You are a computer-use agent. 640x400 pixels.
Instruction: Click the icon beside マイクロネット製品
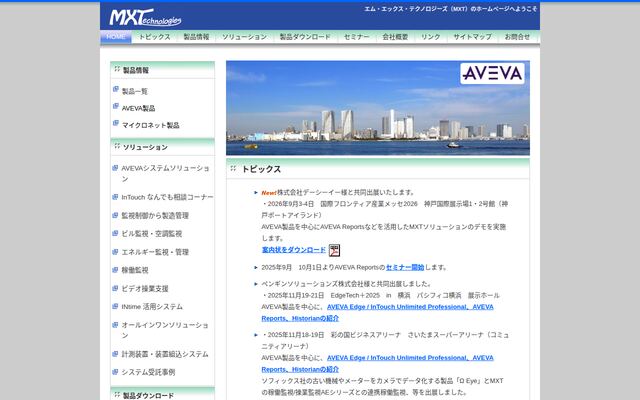[116, 123]
